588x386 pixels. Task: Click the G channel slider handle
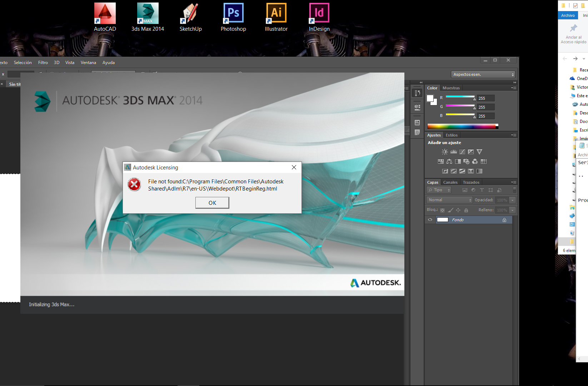[474, 108]
